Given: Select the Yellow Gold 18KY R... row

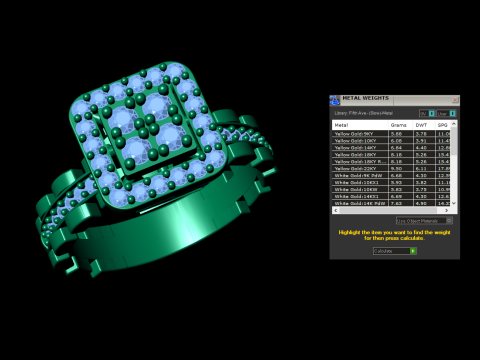Looking at the screenshot, I should pos(391,162).
